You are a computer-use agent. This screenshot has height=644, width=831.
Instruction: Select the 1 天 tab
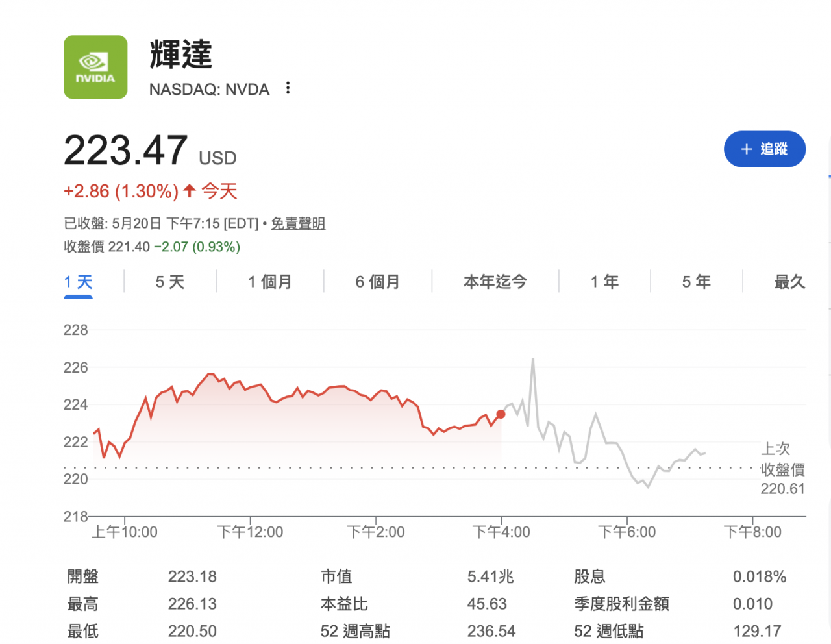[x=79, y=282]
